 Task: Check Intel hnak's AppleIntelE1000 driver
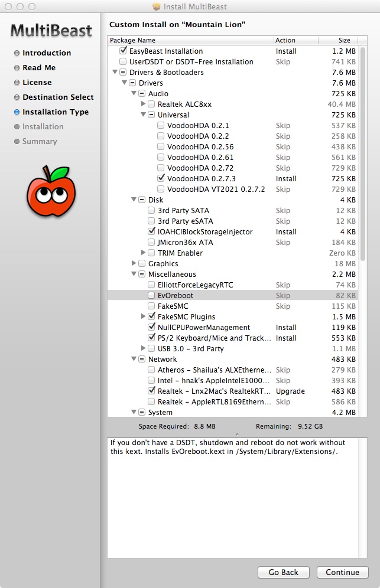click(151, 380)
